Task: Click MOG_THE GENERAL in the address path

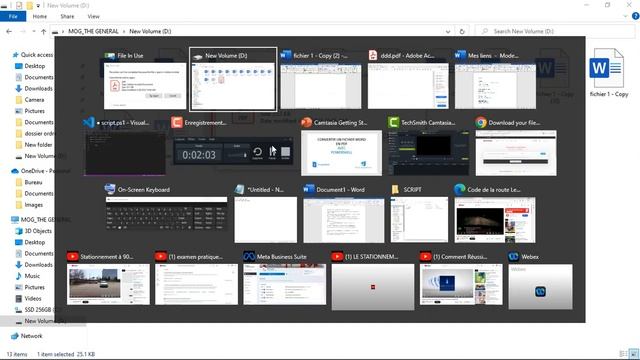Action: pyautogui.click(x=93, y=31)
